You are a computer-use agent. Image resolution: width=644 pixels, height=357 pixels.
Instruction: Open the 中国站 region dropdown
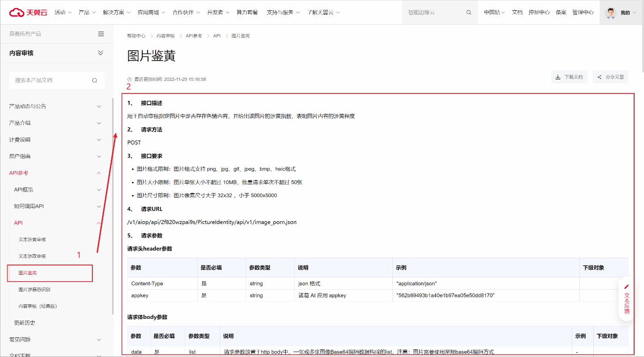[x=494, y=13]
